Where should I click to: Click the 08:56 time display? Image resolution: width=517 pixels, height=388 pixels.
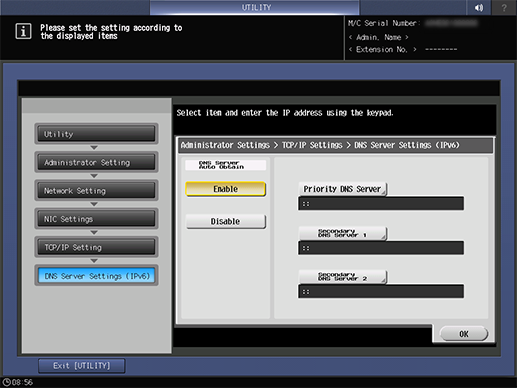tap(22, 382)
